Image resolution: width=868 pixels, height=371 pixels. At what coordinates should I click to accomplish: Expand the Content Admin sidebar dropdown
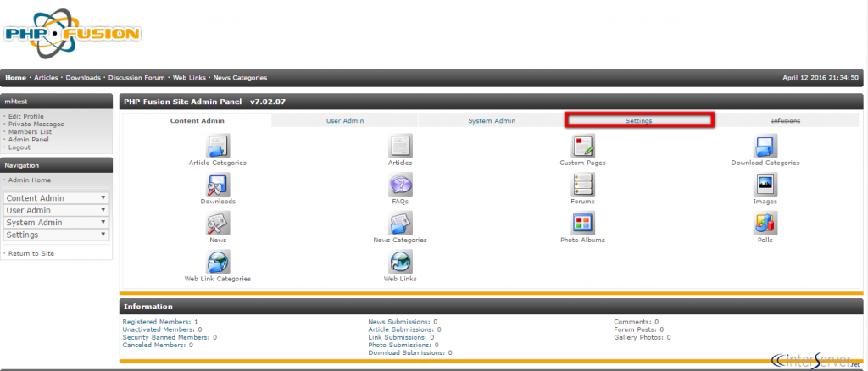(x=56, y=198)
